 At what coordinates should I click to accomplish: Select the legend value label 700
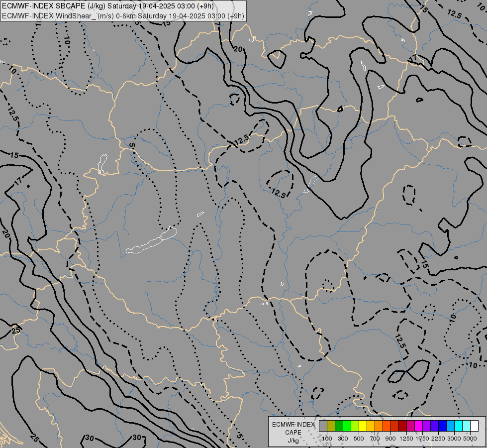tap(375, 439)
